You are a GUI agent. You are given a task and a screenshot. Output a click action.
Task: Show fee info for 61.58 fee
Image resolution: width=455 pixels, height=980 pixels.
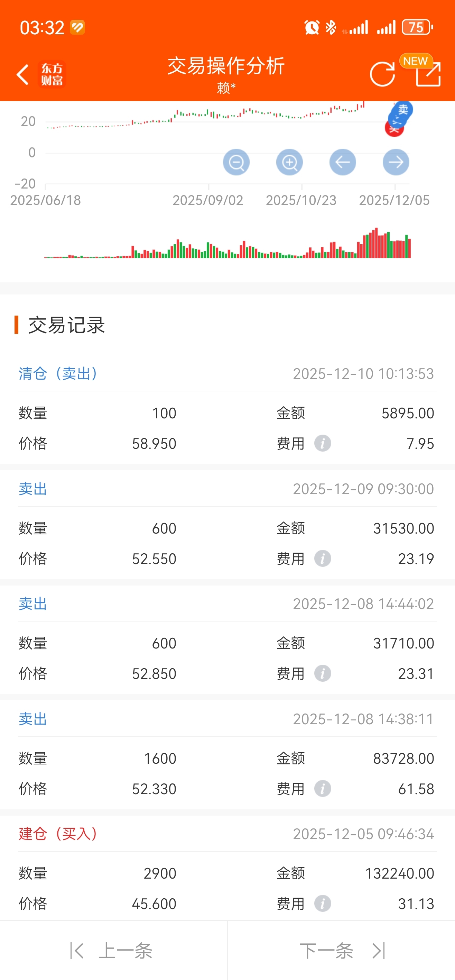322,789
